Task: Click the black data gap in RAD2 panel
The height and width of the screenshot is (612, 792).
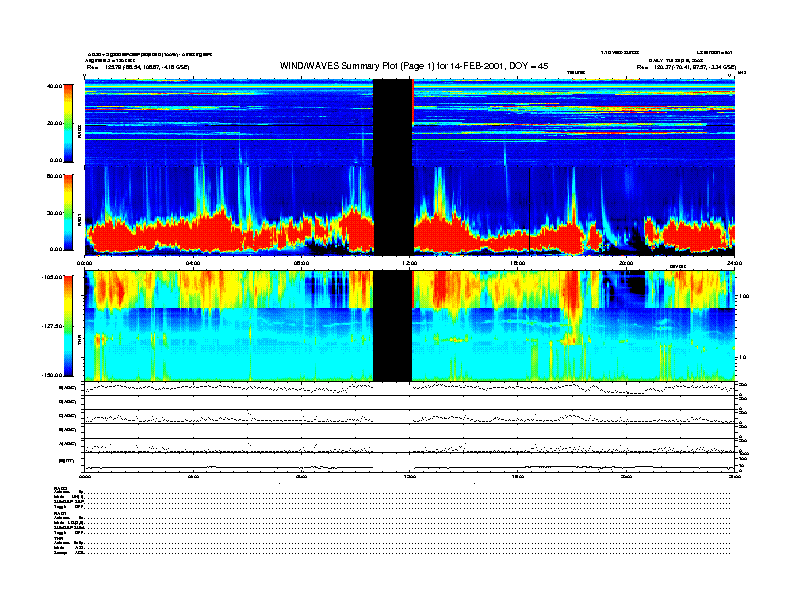Action: [393, 122]
